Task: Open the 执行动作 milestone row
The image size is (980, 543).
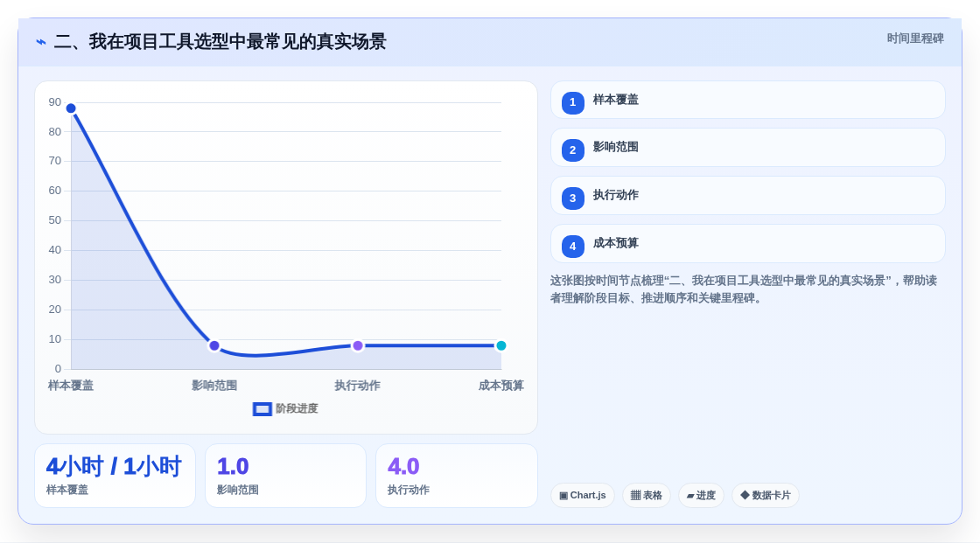Action: point(747,196)
